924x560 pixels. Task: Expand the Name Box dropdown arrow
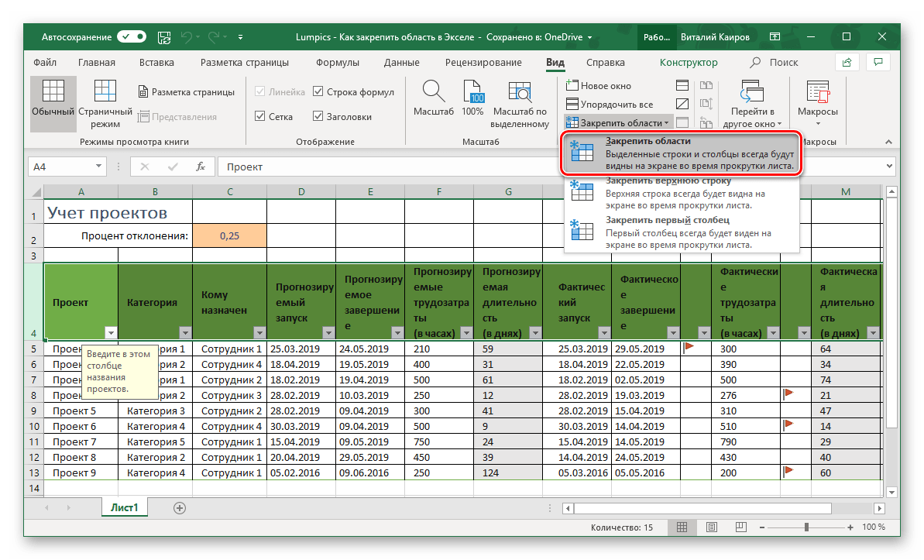98,167
